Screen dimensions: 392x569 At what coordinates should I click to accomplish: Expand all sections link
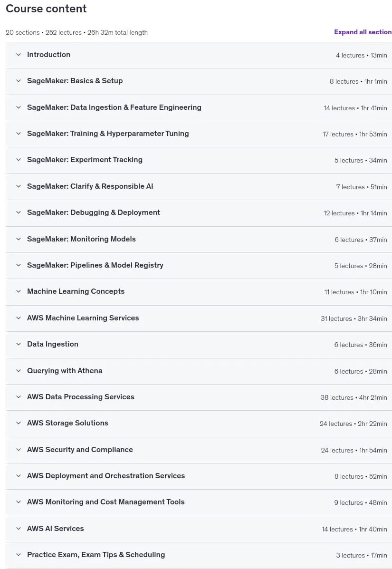363,32
